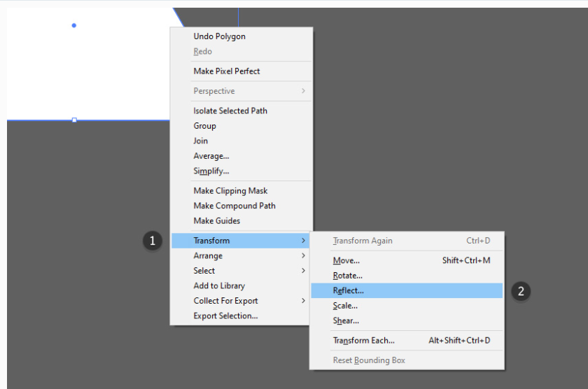Click the polygon's blue center point
Screen dimensions: 588x389
click(74, 26)
